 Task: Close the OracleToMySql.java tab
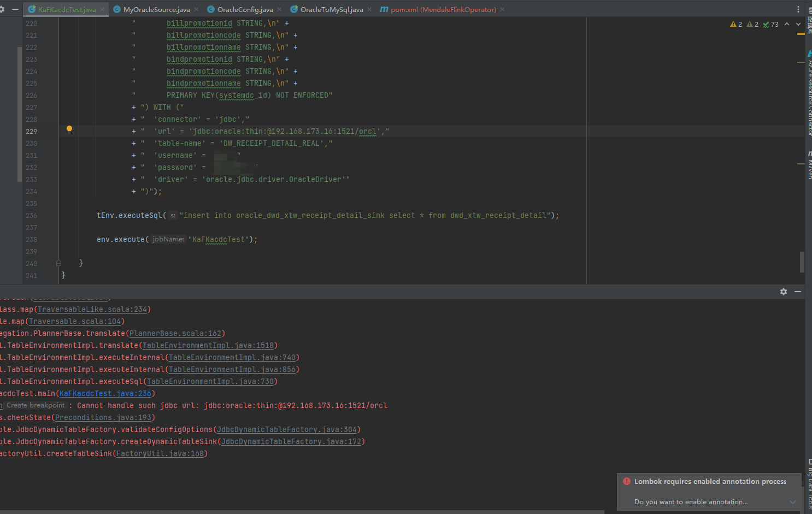pyautogui.click(x=369, y=9)
